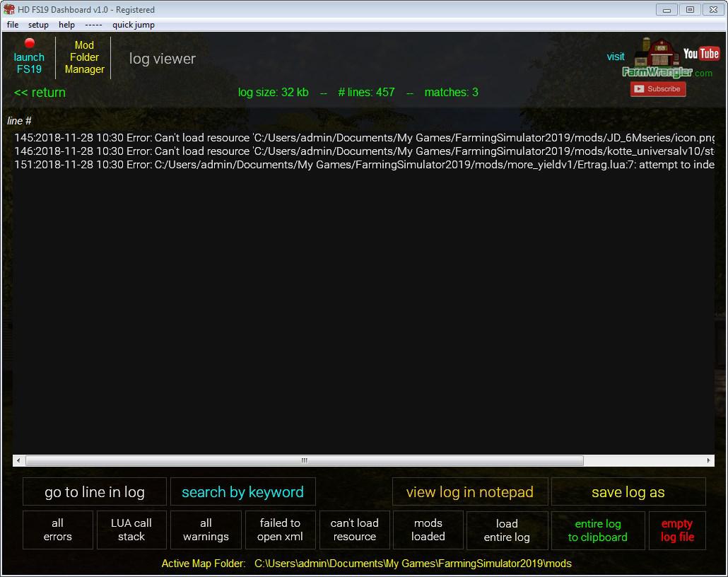Click the YouTube Subscribe button
728x577 pixels.
[x=657, y=89]
